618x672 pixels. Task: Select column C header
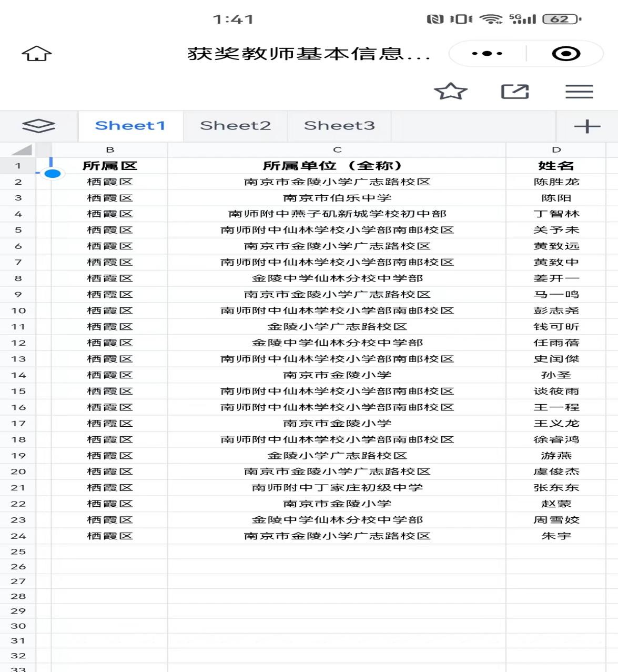pos(337,150)
